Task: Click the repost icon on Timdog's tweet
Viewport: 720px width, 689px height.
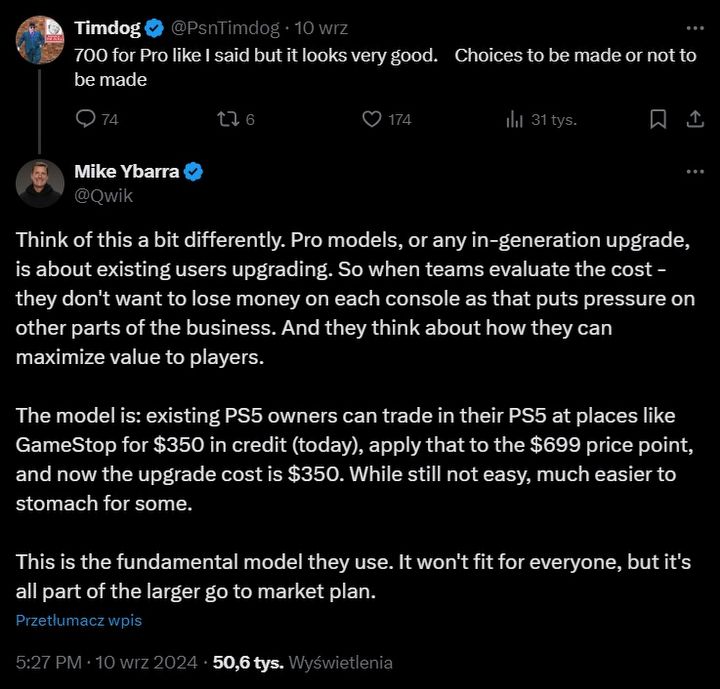Action: (x=226, y=119)
